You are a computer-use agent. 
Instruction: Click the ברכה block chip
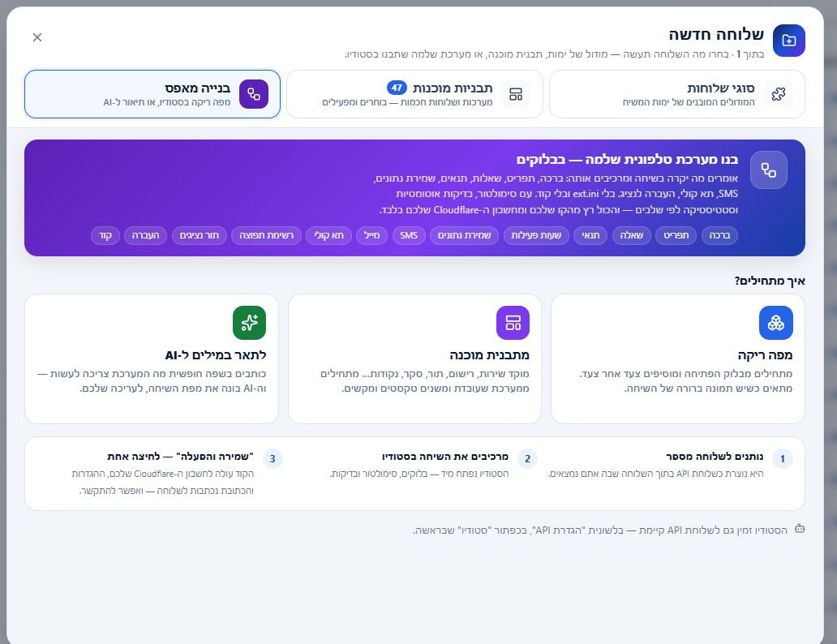(719, 235)
